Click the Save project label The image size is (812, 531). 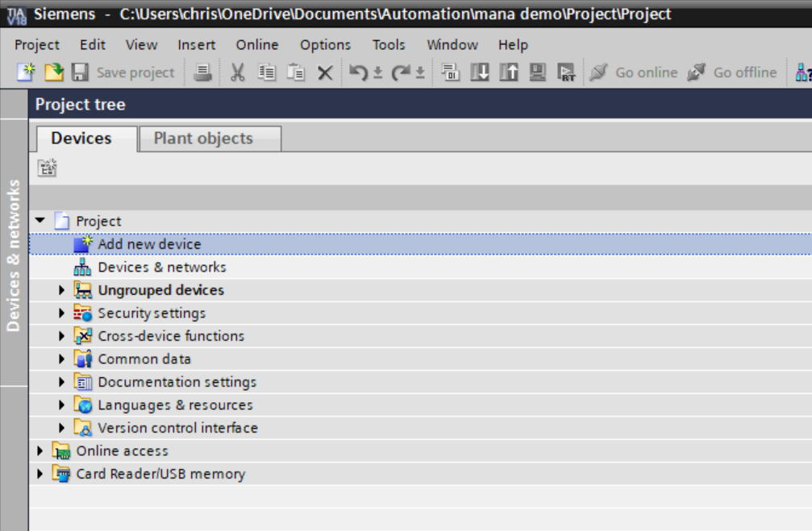coord(135,73)
